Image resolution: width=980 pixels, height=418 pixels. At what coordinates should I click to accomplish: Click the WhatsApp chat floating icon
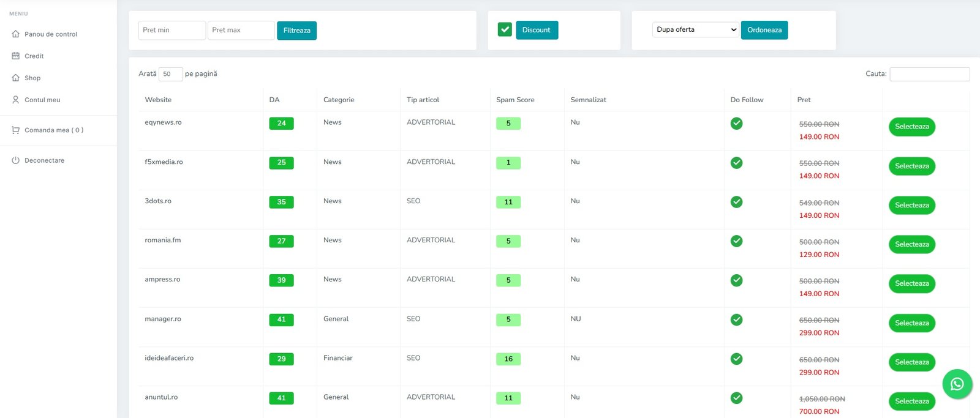pyautogui.click(x=957, y=384)
